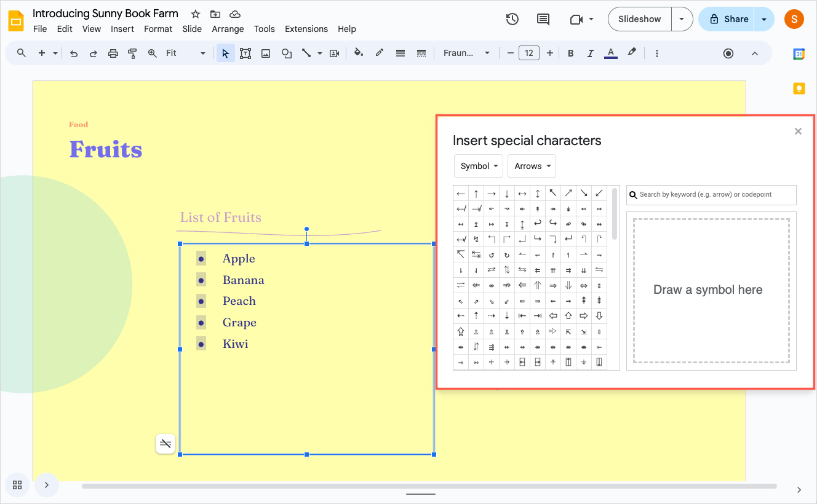
Task: Open the comments history icon
Action: tap(543, 19)
